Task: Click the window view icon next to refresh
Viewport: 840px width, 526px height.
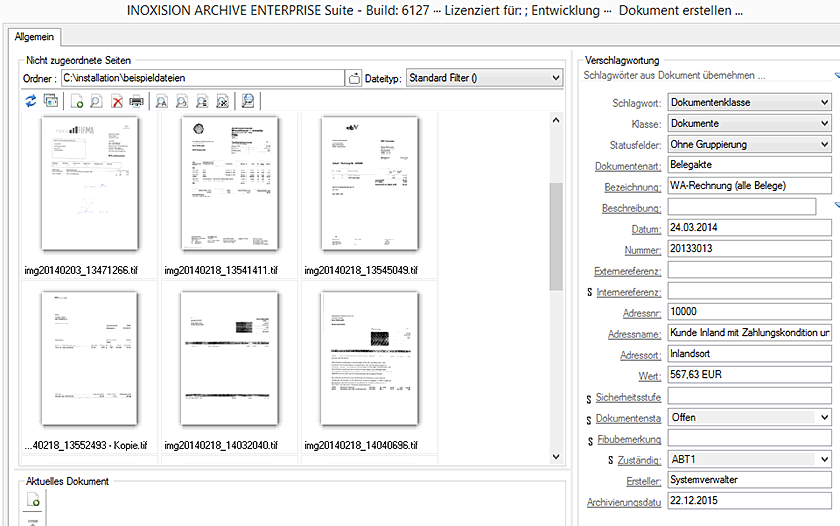Action: coord(50,101)
